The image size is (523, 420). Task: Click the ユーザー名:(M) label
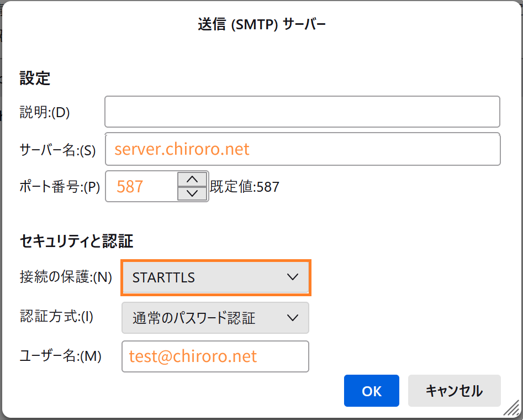pyautogui.click(x=60, y=356)
